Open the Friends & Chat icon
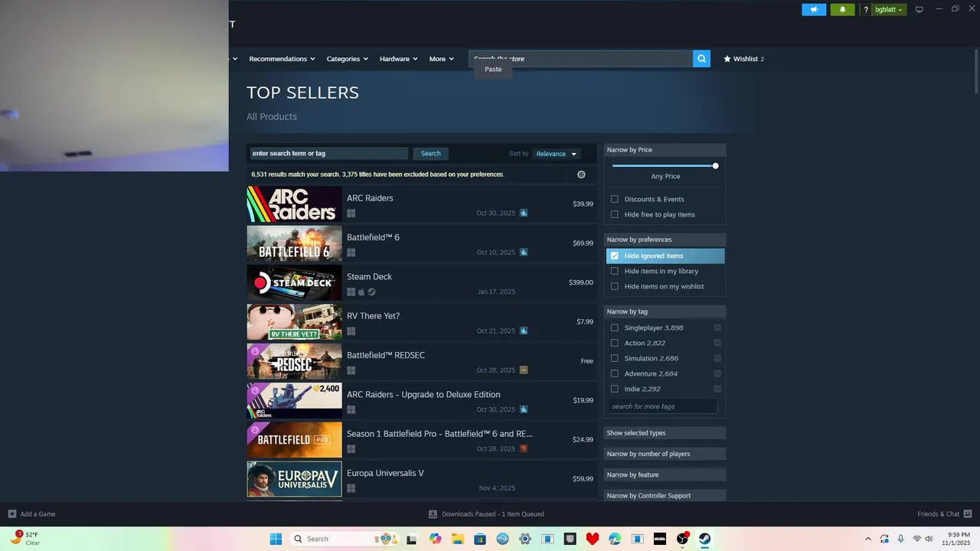This screenshot has height=551, width=980. tap(968, 514)
